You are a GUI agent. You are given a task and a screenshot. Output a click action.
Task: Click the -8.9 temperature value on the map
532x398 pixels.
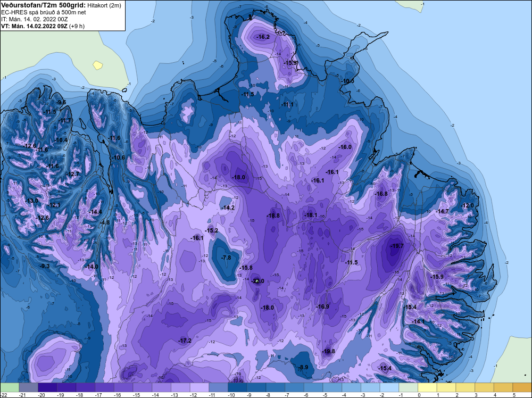tap(303, 367)
